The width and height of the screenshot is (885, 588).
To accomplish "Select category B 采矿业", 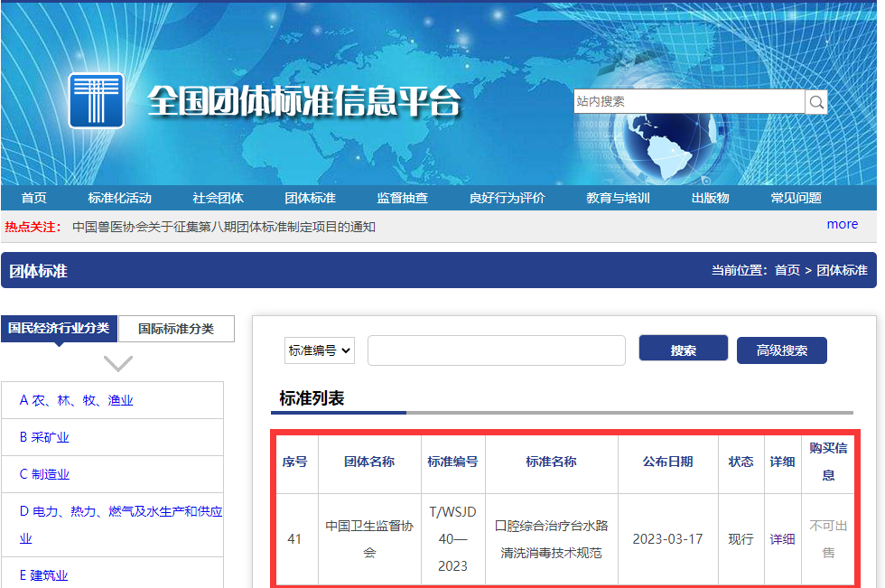I will (x=44, y=437).
